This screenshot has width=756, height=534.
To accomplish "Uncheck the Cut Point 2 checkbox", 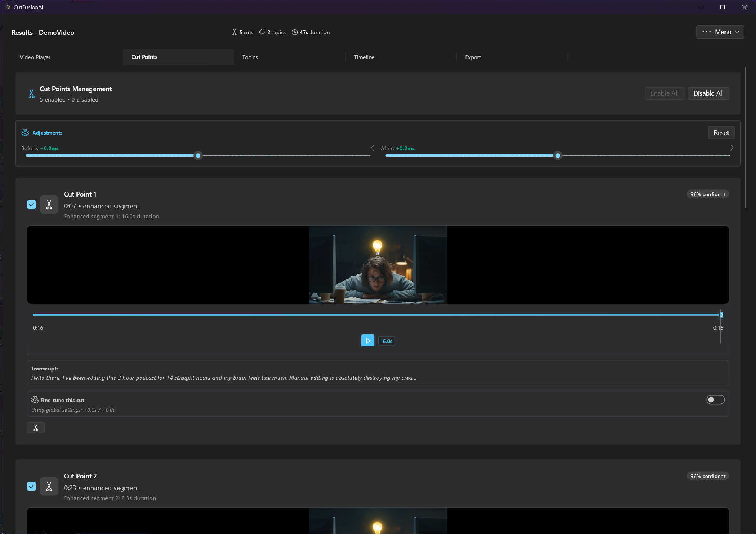I will (x=32, y=487).
